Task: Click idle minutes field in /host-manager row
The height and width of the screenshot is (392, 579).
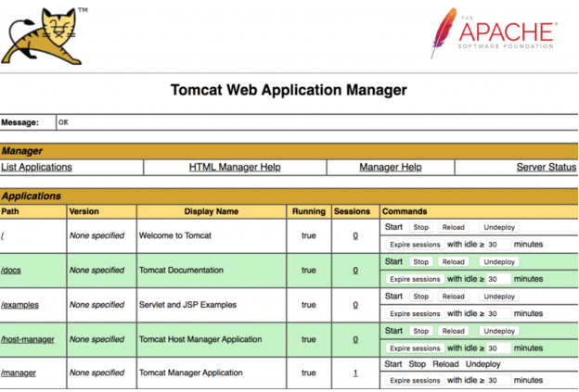Action: (498, 348)
